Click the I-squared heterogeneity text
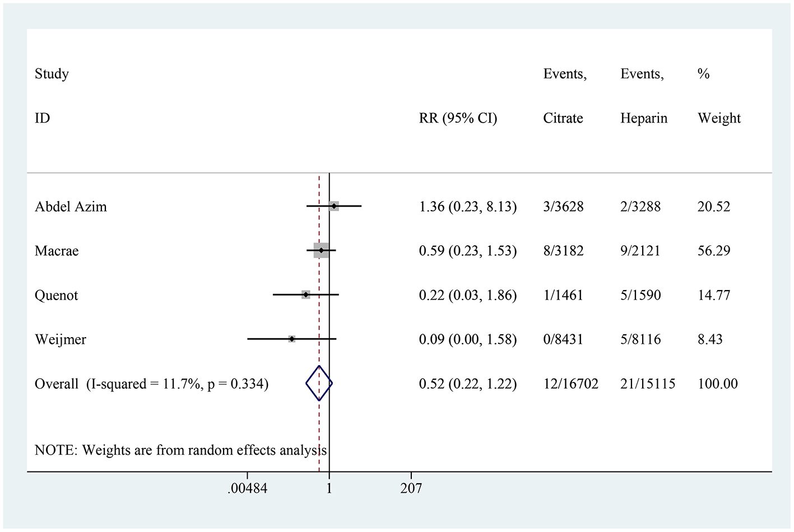This screenshot has height=532, width=794. (x=177, y=384)
